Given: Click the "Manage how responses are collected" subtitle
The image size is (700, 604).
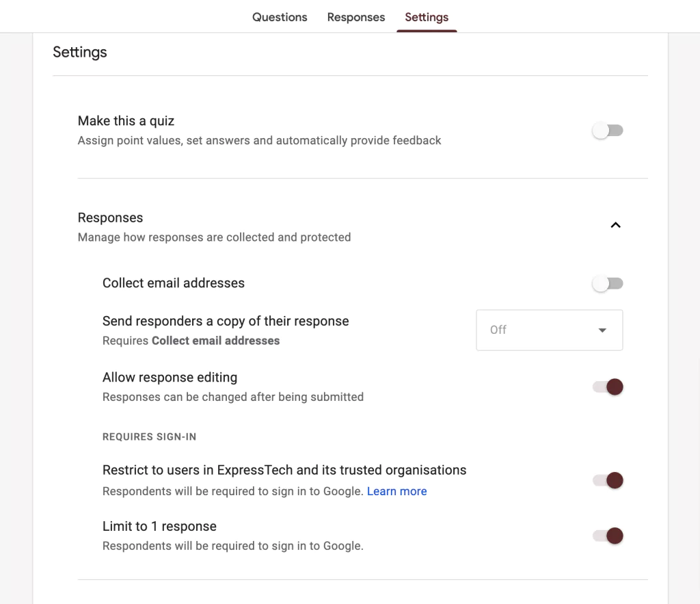Looking at the screenshot, I should click(x=214, y=237).
